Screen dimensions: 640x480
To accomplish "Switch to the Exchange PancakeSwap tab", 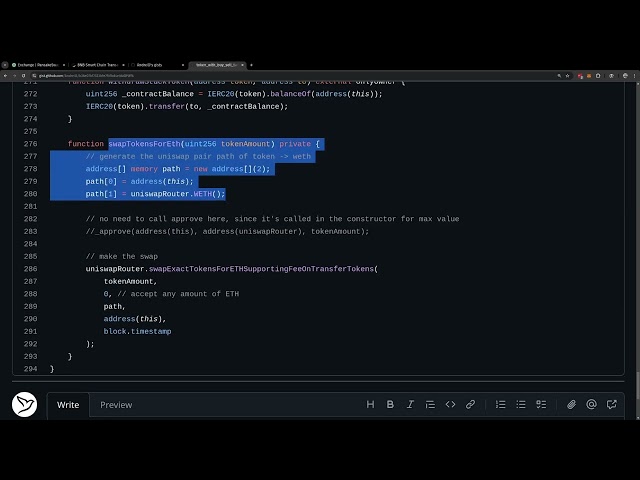I will click(36, 65).
